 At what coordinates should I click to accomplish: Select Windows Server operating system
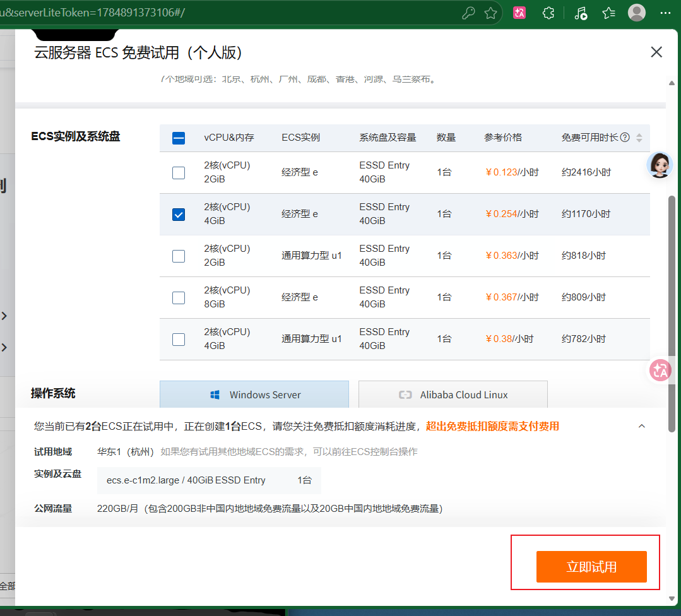click(254, 394)
